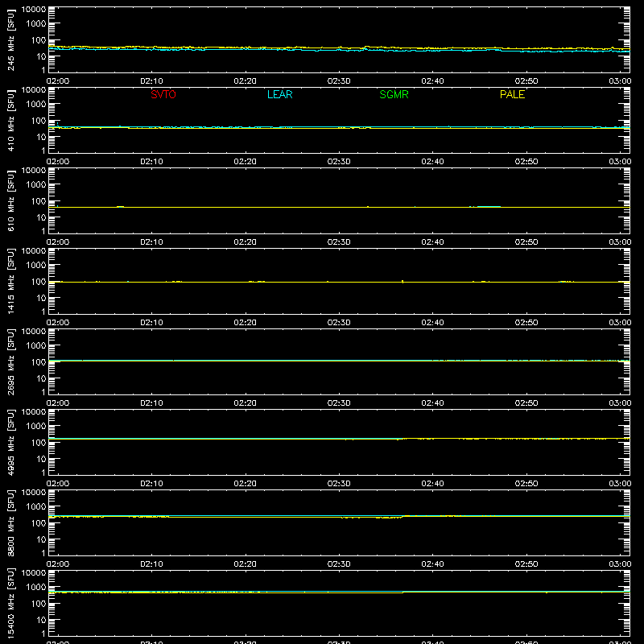
Task: Select the 245 MHz [SFU] axis label
Action: pos(10,39)
